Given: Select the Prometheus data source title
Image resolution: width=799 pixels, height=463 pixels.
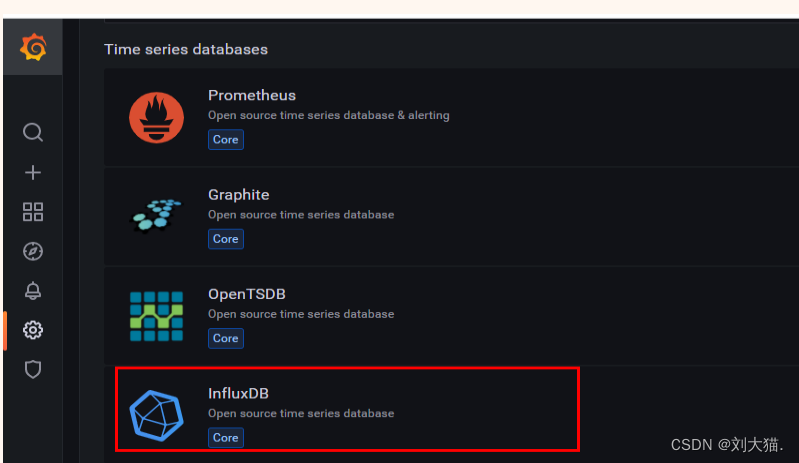Looking at the screenshot, I should click(x=252, y=95).
